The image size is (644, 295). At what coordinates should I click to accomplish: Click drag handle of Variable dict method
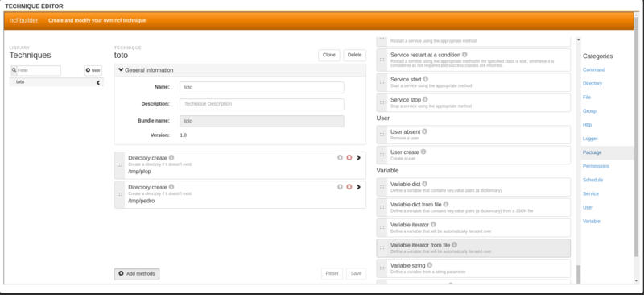tap(382, 187)
